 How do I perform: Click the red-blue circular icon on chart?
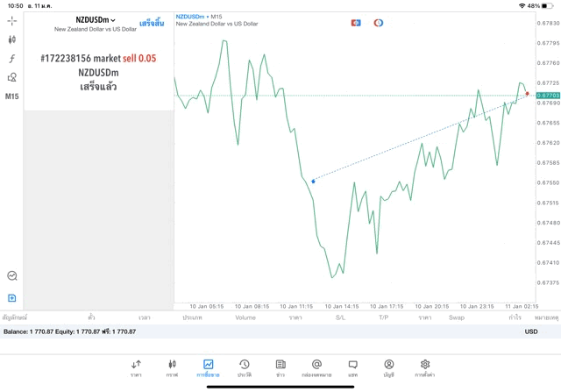pyautogui.click(x=379, y=23)
